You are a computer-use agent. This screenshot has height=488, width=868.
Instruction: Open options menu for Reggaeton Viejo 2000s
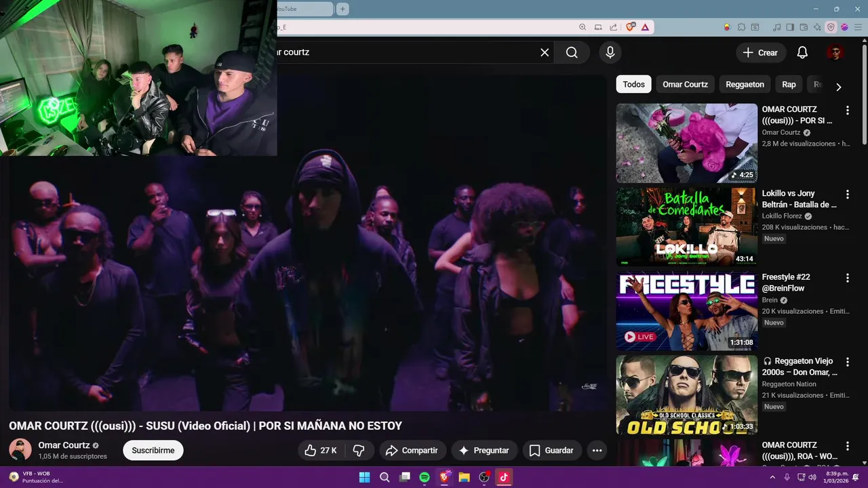(x=847, y=362)
